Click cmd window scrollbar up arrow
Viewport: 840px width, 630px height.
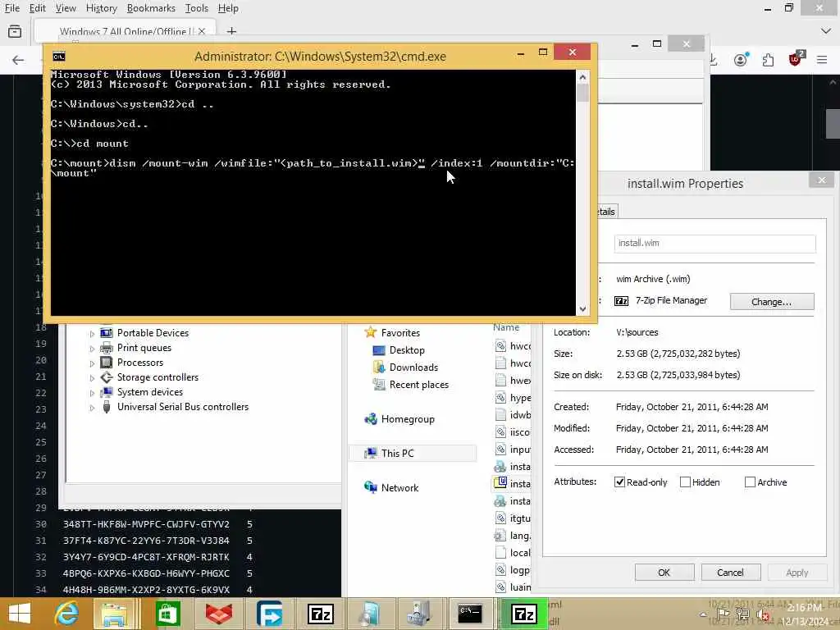coord(583,77)
